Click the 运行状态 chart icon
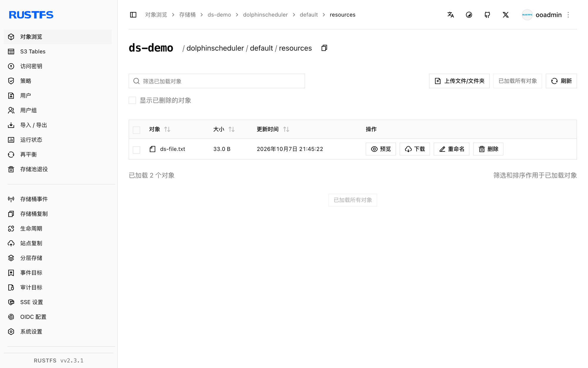Screen dimensions: 588x368 (11, 140)
